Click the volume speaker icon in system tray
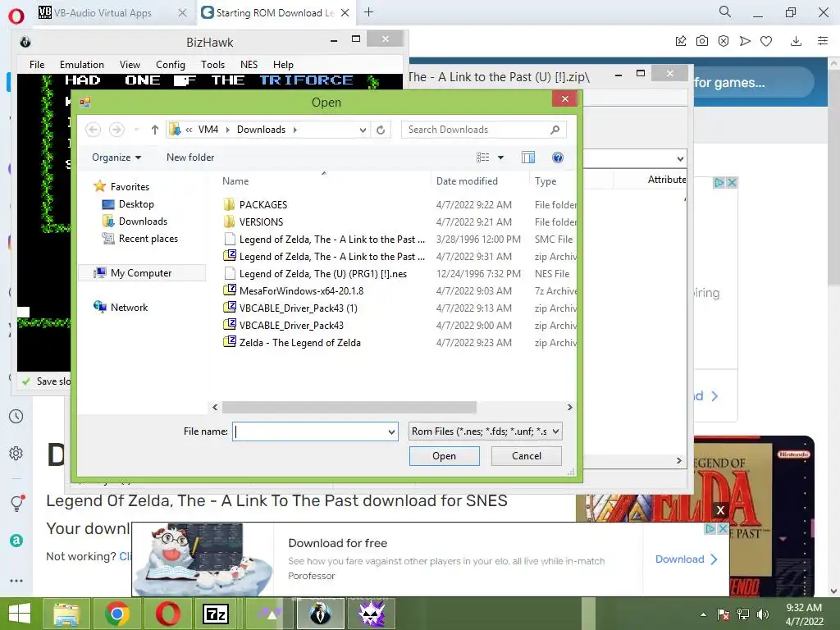 coord(763,614)
